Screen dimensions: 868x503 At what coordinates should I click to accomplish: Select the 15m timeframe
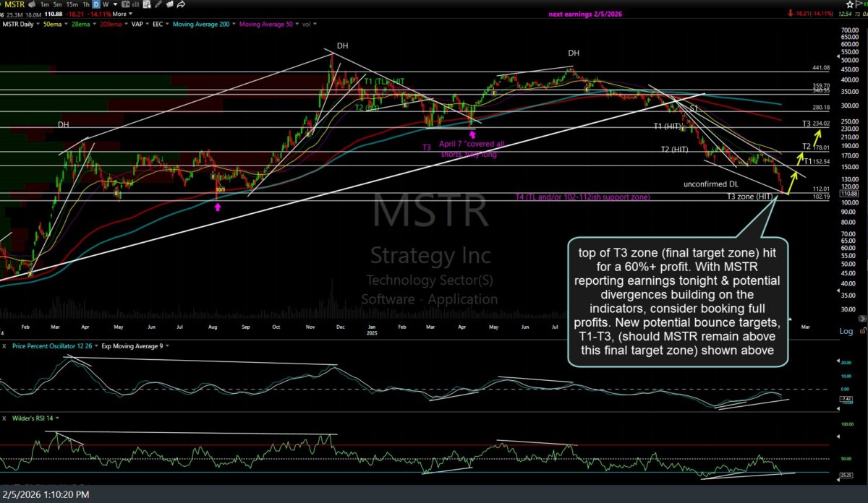click(73, 4)
